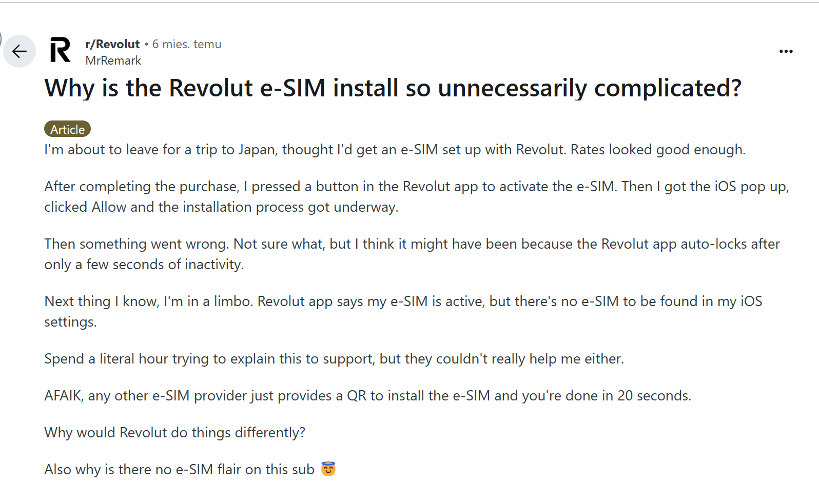Click the circular arrow button beside the logo
The width and height of the screenshot is (819, 504).
(19, 51)
